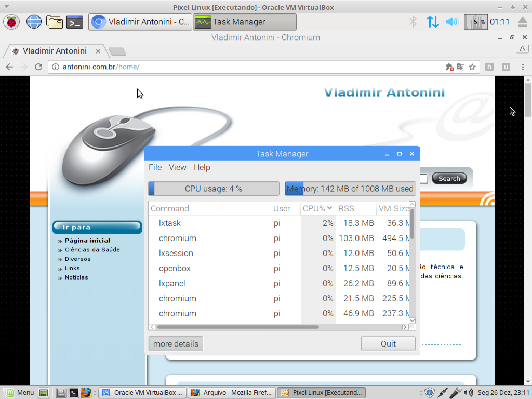Screen dimensions: 532x399
Task: Open the Chromium three-dot menu
Action: (523, 67)
